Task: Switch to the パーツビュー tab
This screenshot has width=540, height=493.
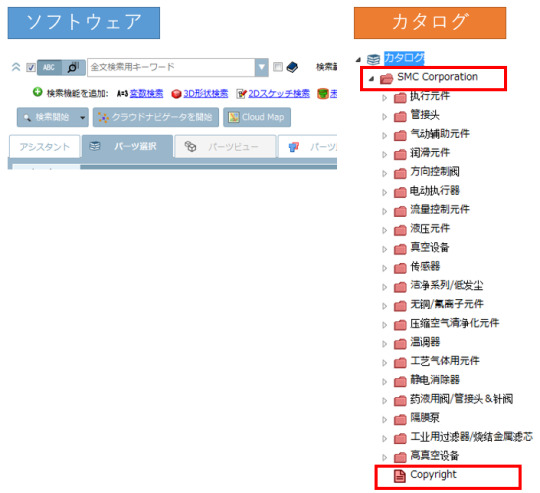Action: click(x=225, y=147)
